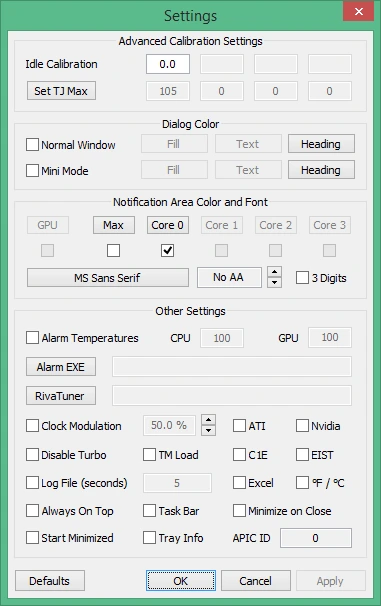Browse for the Alarm EXE file
Viewport: 381px width, 606px height.
(61, 367)
